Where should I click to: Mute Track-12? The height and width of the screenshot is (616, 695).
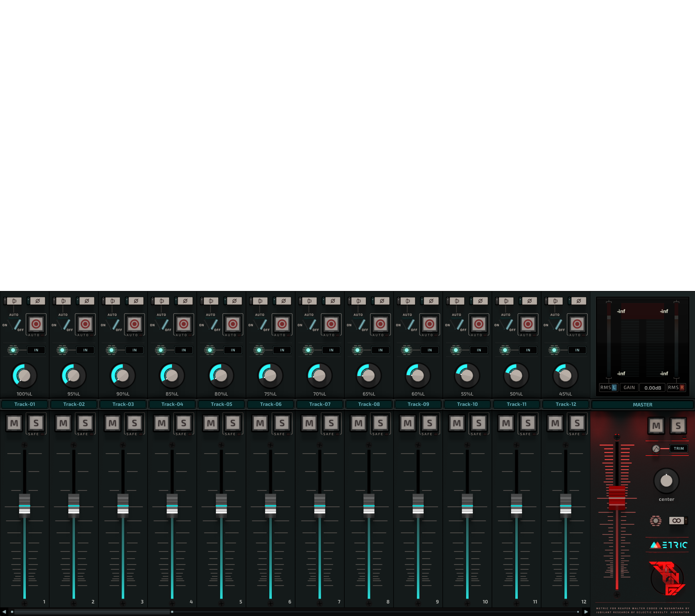coord(555,423)
